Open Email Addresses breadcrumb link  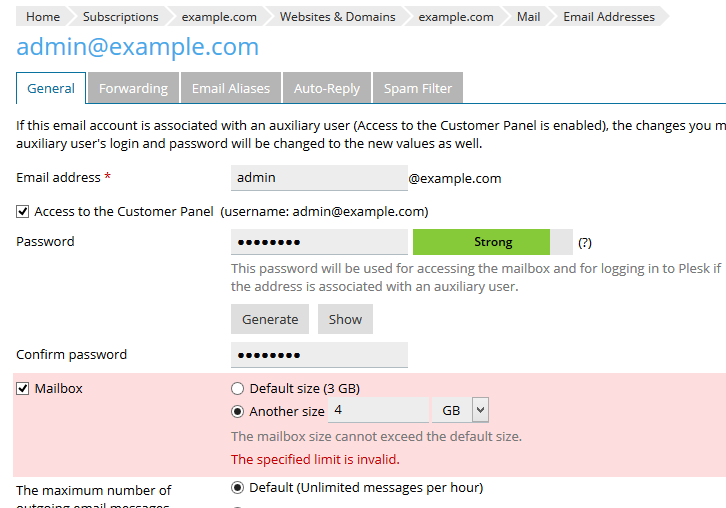(x=609, y=17)
